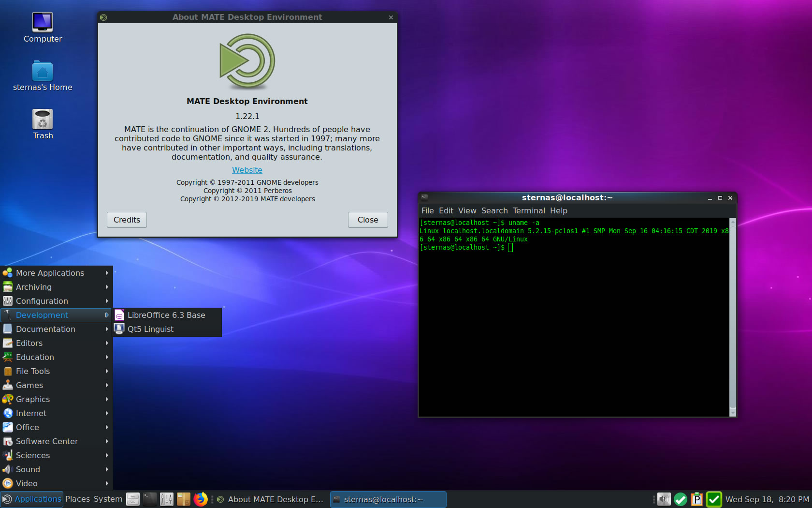Viewport: 812px width, 508px height.
Task: Click the MATE logo in About dialog
Action: 247,61
